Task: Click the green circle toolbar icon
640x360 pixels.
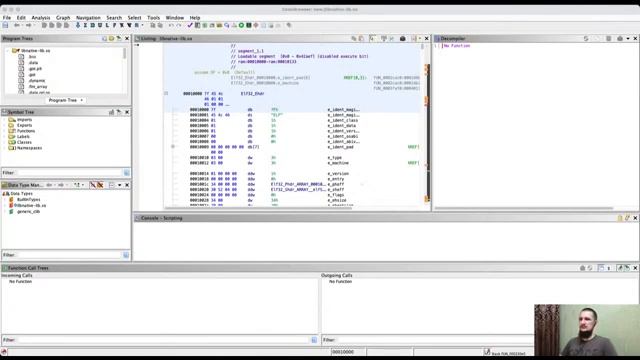Action: point(241,25)
